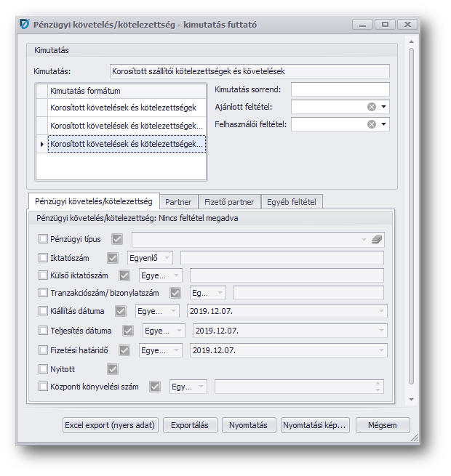Click the gray check icon next to Nyitott
Image resolution: width=451 pixels, height=476 pixels.
[113, 368]
